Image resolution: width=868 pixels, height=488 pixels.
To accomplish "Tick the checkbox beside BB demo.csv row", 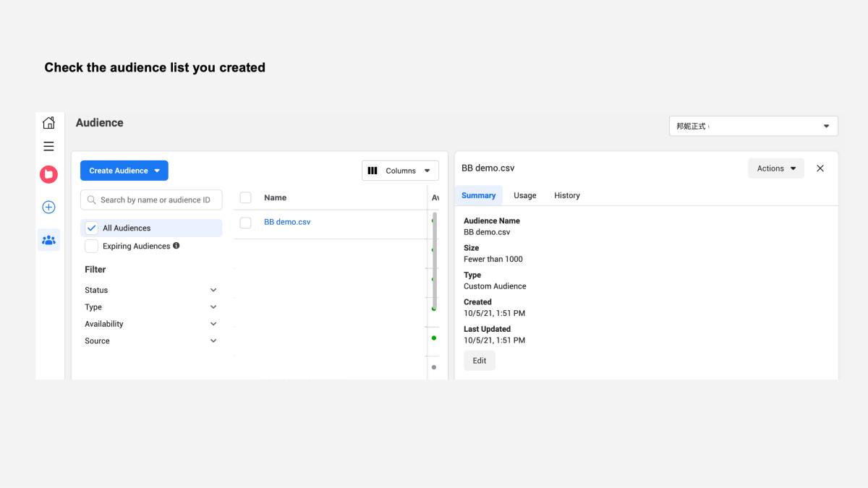I will 245,222.
